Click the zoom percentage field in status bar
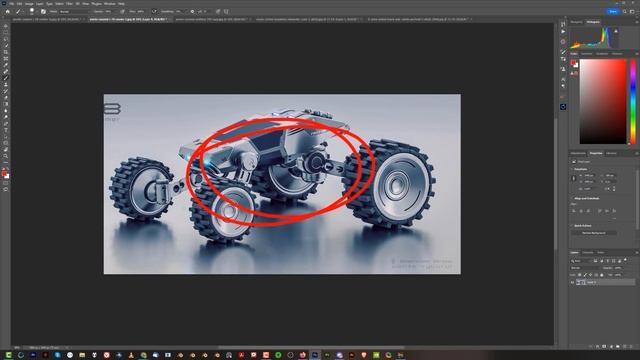Screen dimensions: 640x360 tap(17, 348)
